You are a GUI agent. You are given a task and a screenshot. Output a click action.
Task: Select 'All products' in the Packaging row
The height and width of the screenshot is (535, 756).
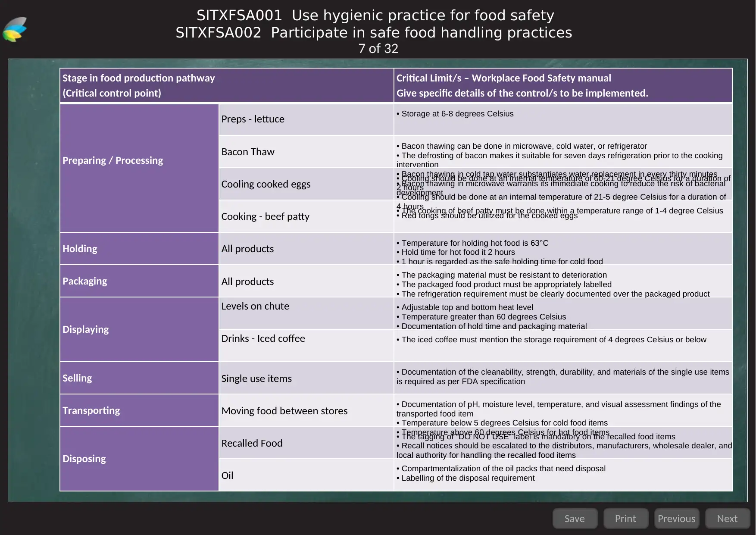[x=306, y=281]
